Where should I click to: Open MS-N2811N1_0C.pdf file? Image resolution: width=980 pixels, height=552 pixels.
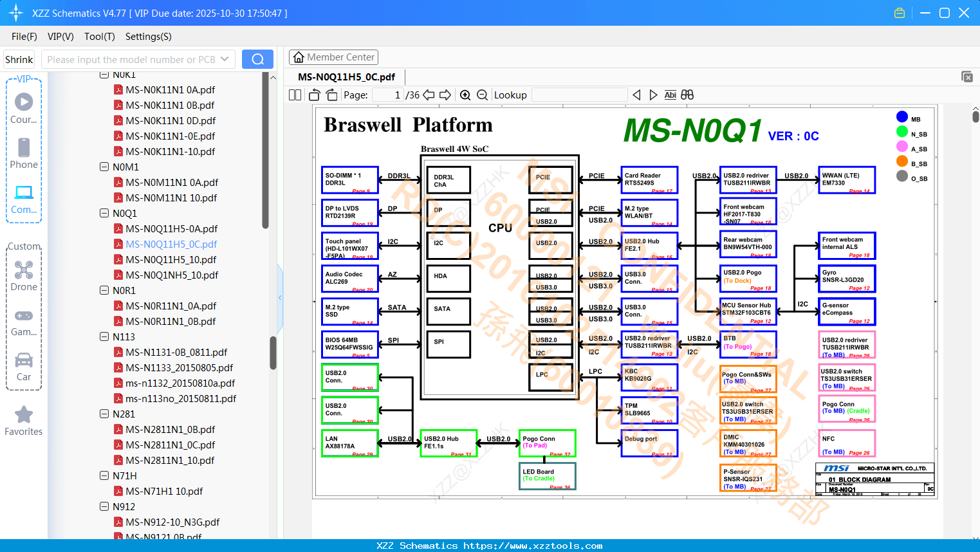(x=170, y=445)
